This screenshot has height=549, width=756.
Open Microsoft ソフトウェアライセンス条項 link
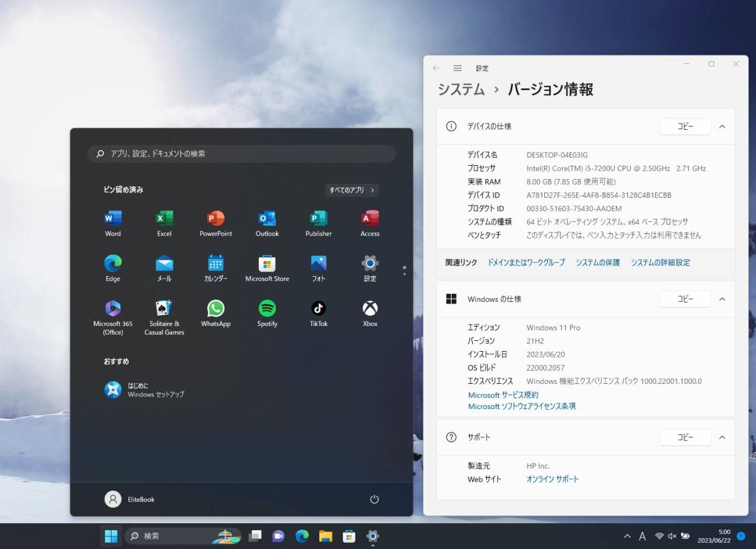click(522, 407)
